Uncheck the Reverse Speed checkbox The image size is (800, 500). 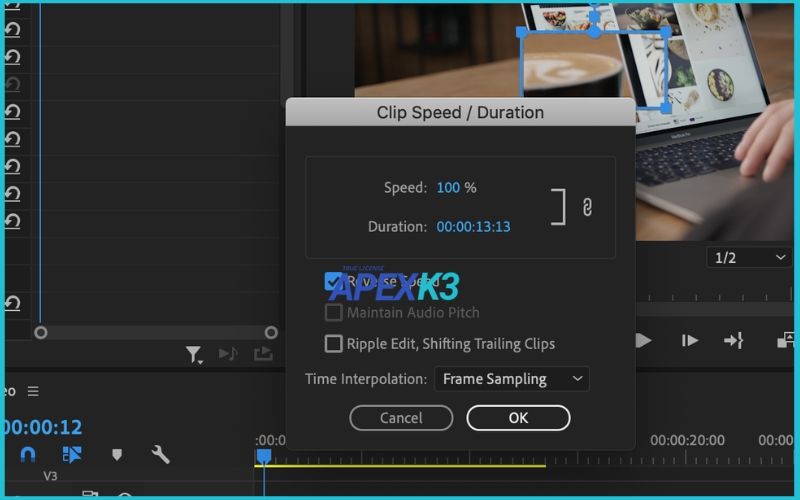pos(334,282)
